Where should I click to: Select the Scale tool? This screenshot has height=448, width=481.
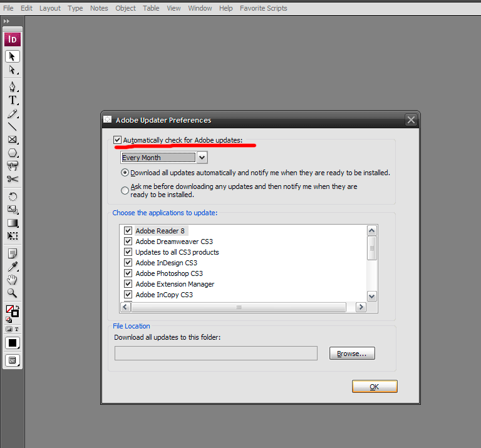pos(13,210)
